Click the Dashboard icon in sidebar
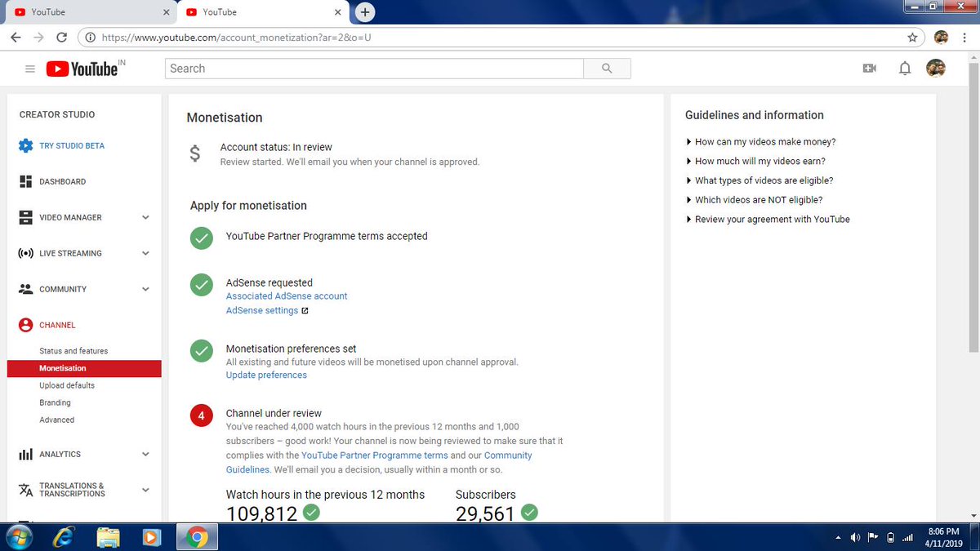Screen dimensions: 980x551 click(x=25, y=182)
